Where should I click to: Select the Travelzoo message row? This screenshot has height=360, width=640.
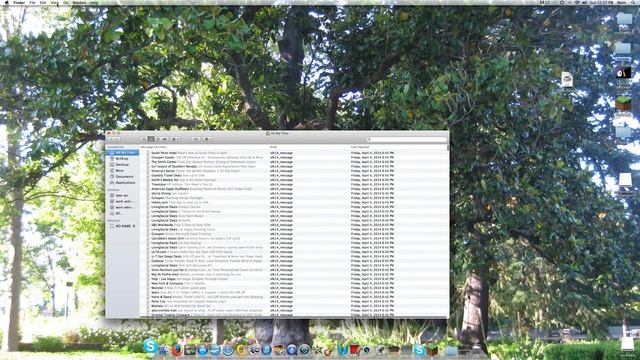coord(294,184)
